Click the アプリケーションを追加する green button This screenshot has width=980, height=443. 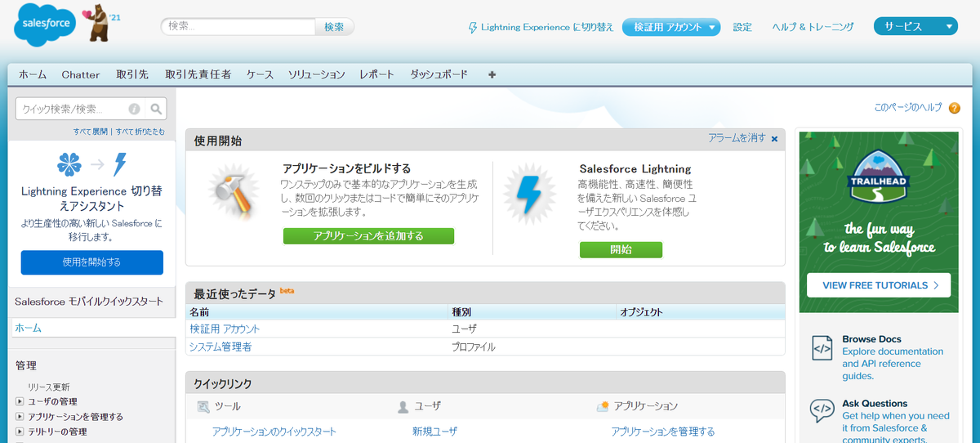(368, 236)
